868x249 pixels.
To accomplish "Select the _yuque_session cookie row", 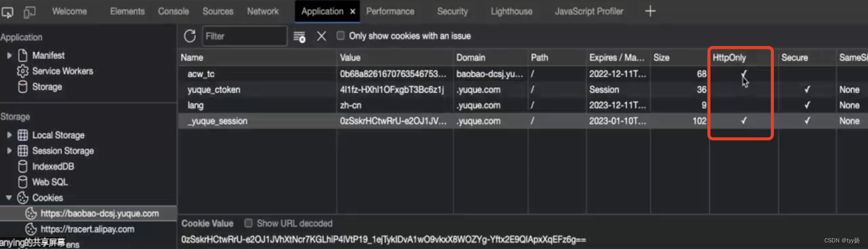I will [523, 121].
